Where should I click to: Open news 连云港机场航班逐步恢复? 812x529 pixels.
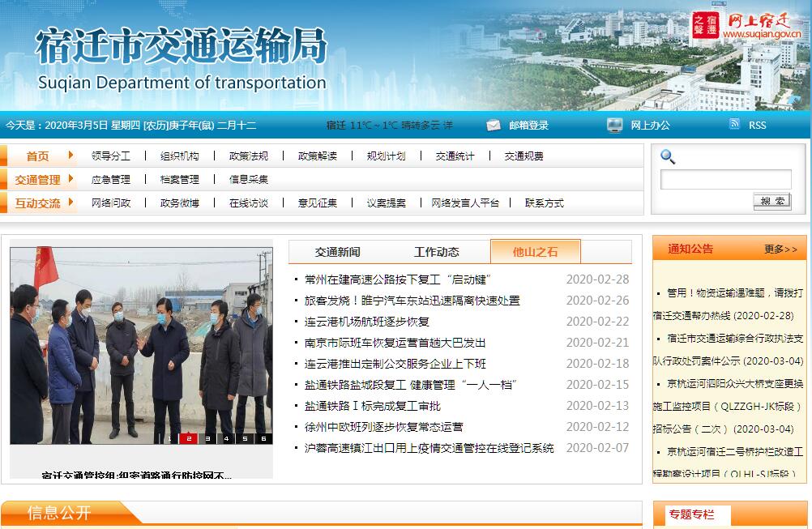[367, 322]
